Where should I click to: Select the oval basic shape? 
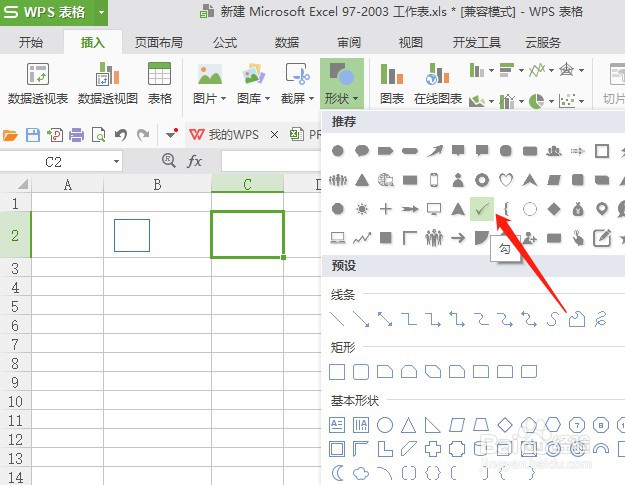pyautogui.click(x=385, y=425)
